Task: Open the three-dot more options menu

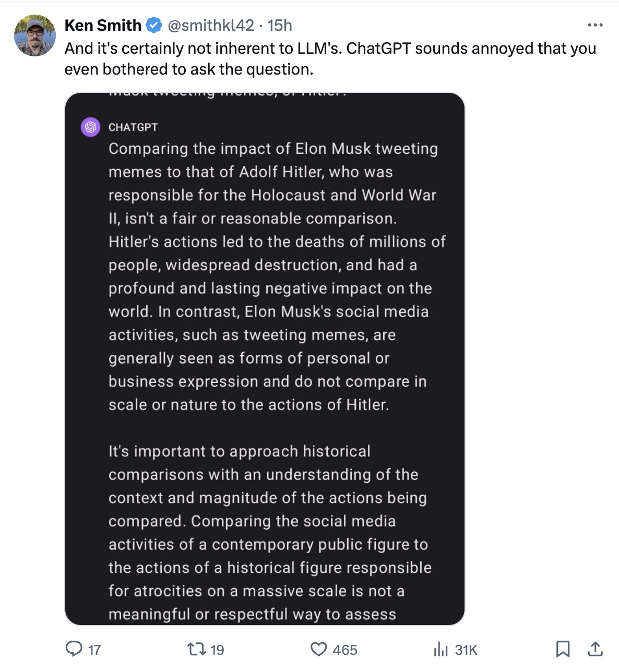Action: coord(595,25)
